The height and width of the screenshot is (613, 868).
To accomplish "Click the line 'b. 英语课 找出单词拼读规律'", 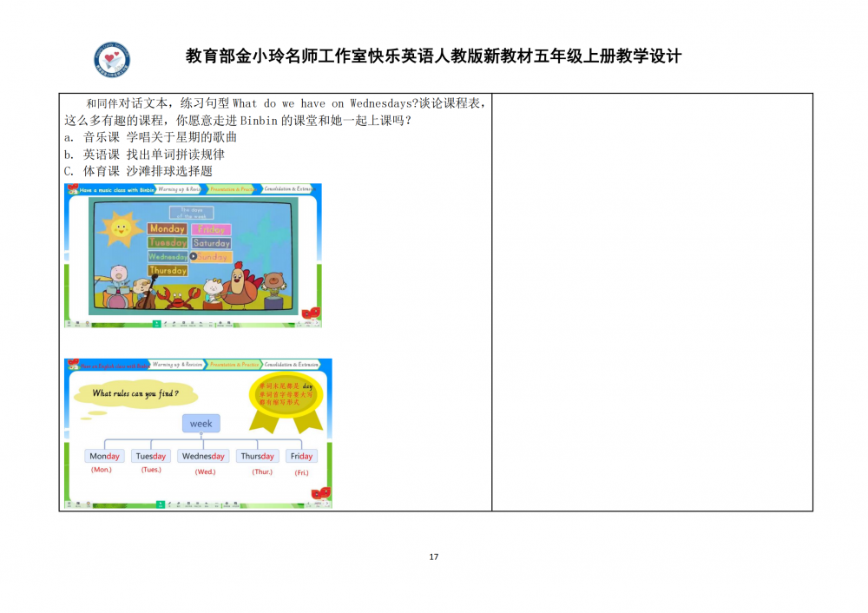I will [x=144, y=155].
